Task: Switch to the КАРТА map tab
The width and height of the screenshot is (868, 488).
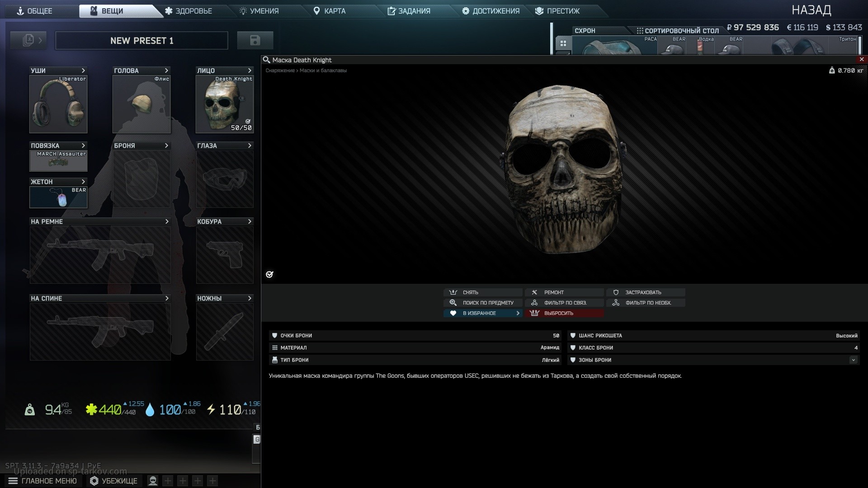Action: coord(330,11)
